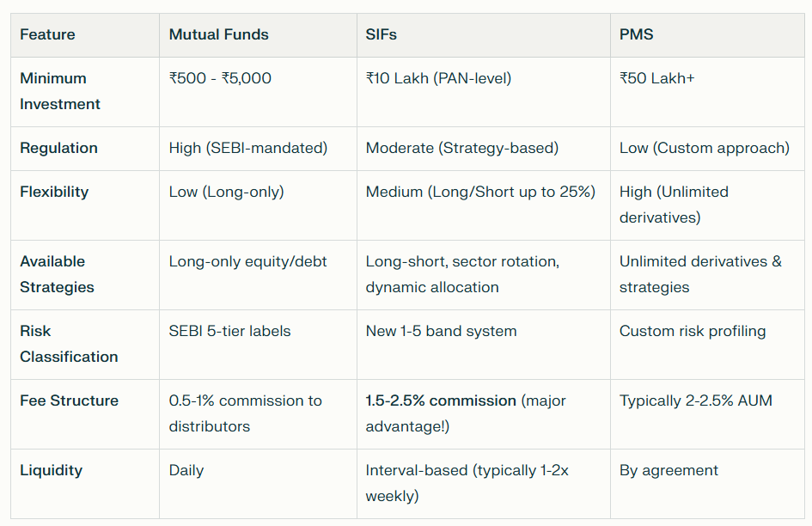Select the ₹500 - ₹5,000 cell
The width and height of the screenshot is (812, 526).
pyautogui.click(x=220, y=78)
